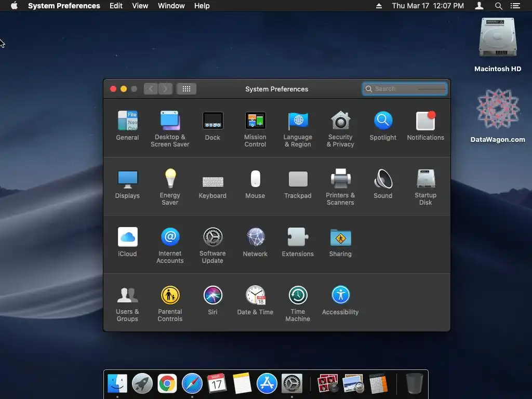Click the back navigation arrow
Viewport: 532px width, 399px height.
[x=151, y=89]
